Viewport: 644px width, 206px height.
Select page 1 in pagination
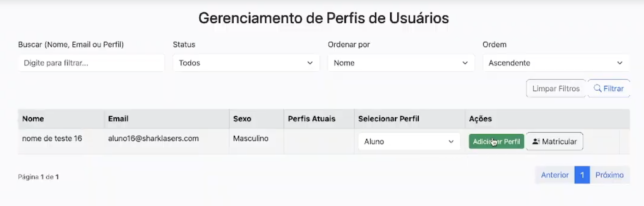point(582,175)
